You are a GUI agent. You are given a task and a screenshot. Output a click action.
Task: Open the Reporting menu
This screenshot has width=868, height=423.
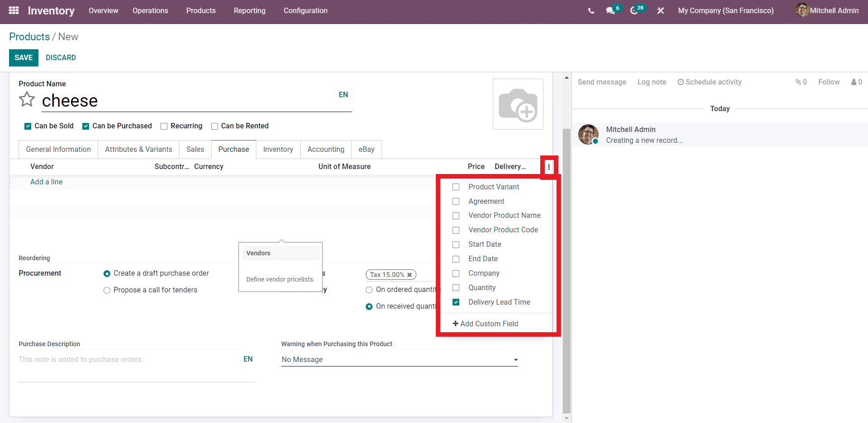click(250, 10)
